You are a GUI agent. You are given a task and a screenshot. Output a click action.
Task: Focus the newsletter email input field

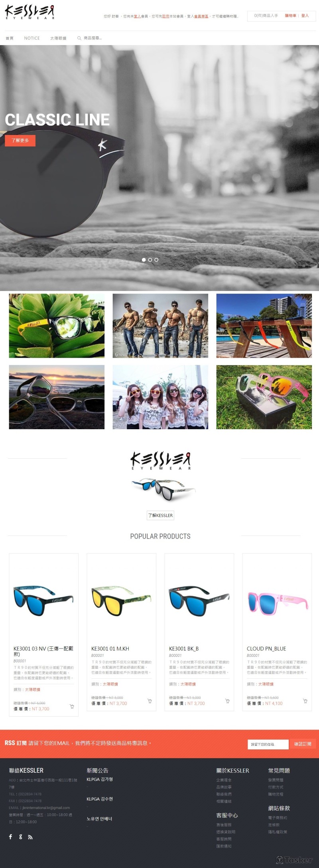[x=268, y=744]
